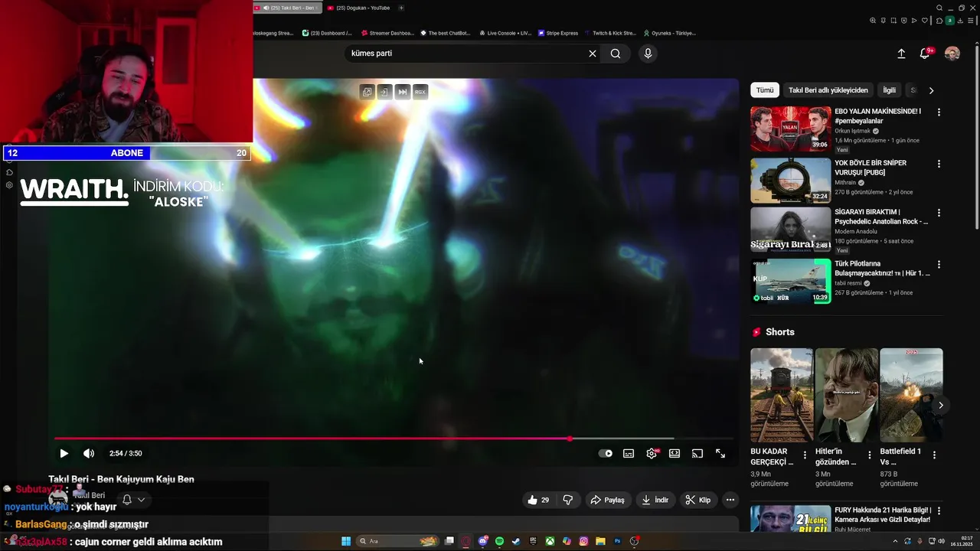Open 'Streamer Dashboa...' bookmark
The image size is (980, 551).
pyautogui.click(x=387, y=33)
